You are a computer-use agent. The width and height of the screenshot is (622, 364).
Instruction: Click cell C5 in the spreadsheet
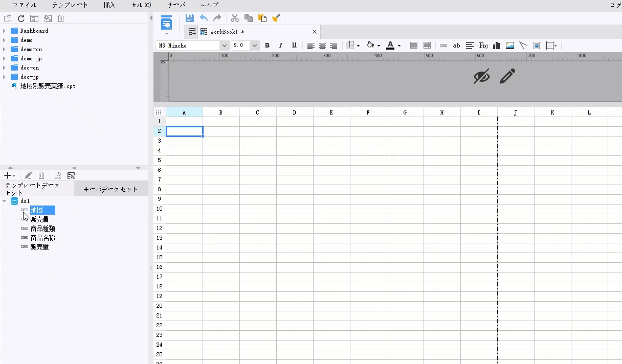[x=258, y=160]
